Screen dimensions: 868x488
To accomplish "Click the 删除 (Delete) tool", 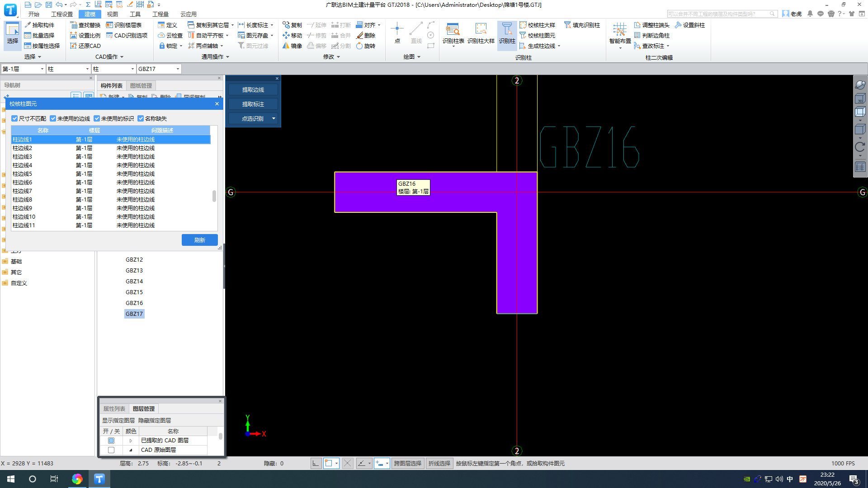I will point(366,35).
